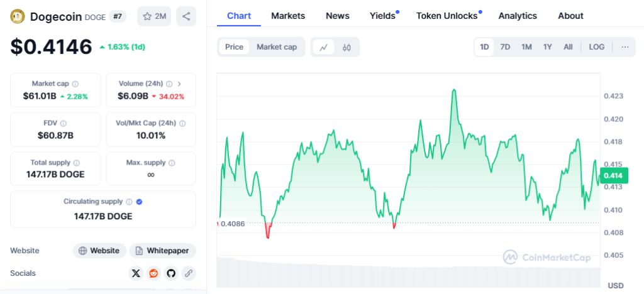Click the Dogecoin coin logo
The width and height of the screenshot is (644, 294).
[x=18, y=17]
